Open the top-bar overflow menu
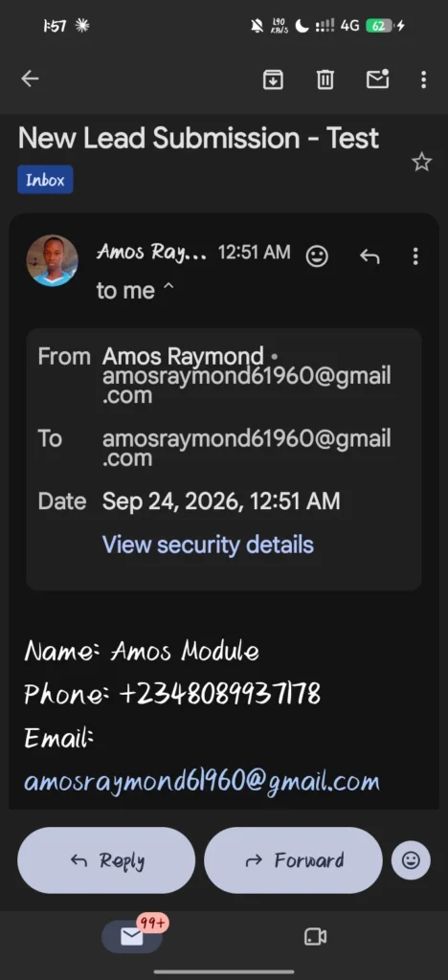 (424, 79)
